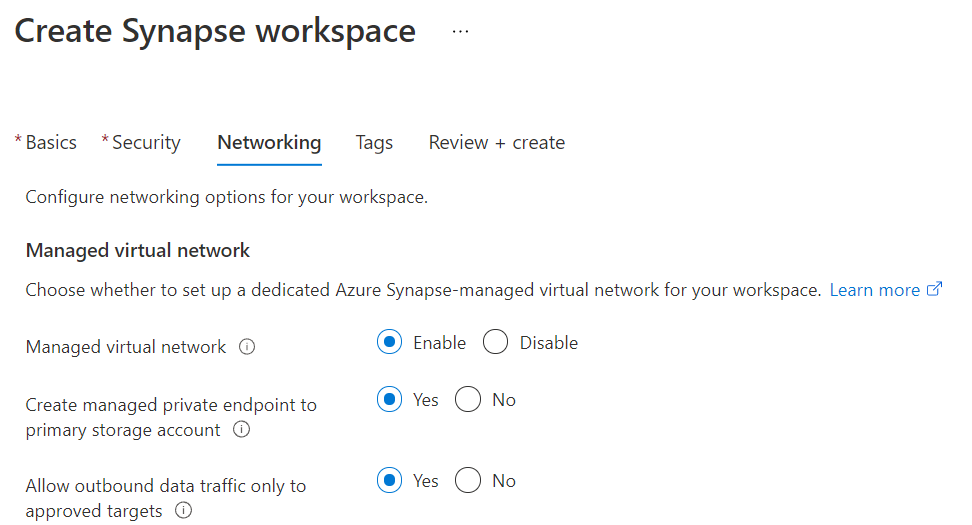Choose No for managed private endpoint creation

(x=468, y=400)
